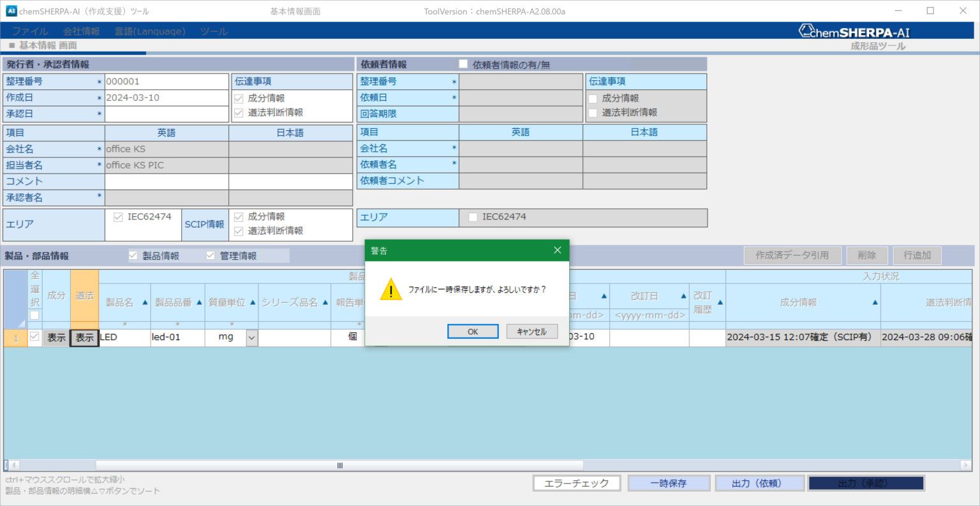Close the warning dialog with X
980x506 pixels.
pyautogui.click(x=557, y=250)
